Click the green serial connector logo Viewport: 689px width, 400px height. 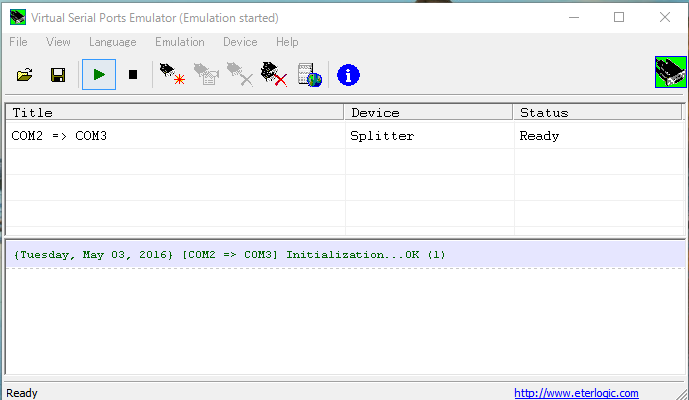(671, 72)
